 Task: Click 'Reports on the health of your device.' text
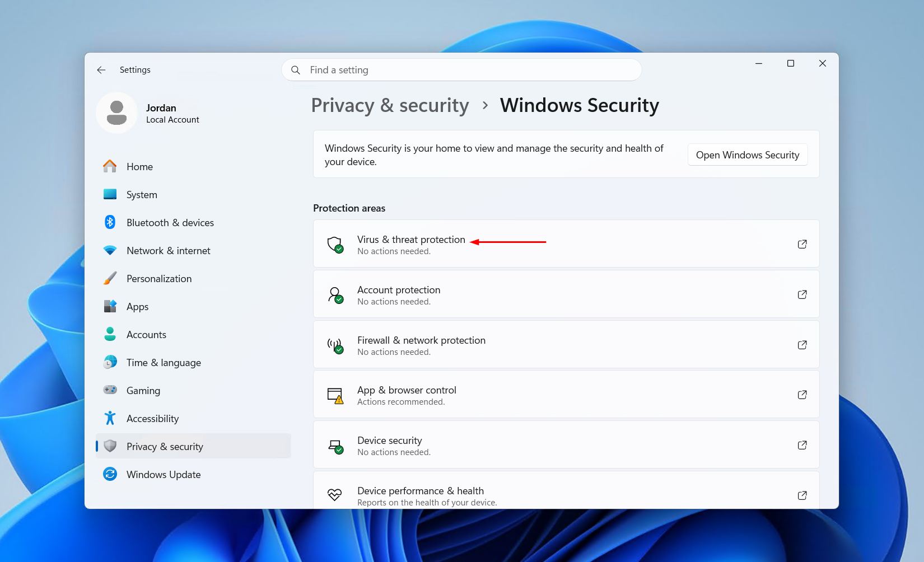click(x=427, y=503)
